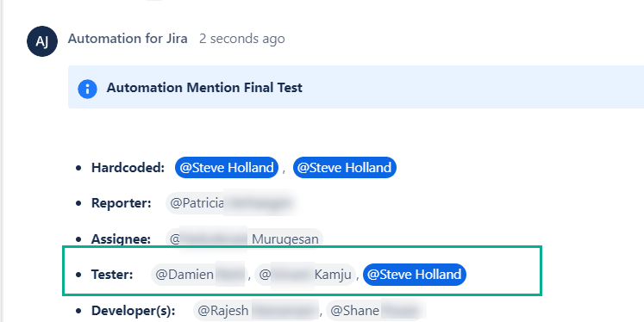Click the 'Hardcoded:' bold label

pyautogui.click(x=128, y=168)
